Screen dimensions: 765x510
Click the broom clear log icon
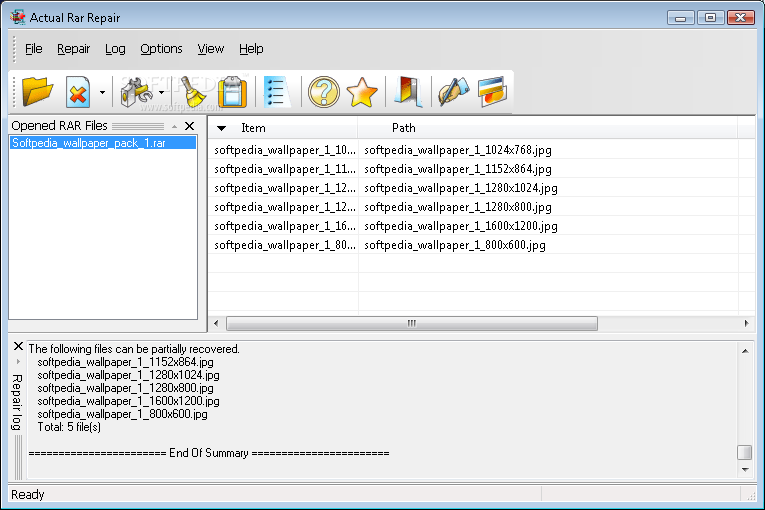pos(193,91)
